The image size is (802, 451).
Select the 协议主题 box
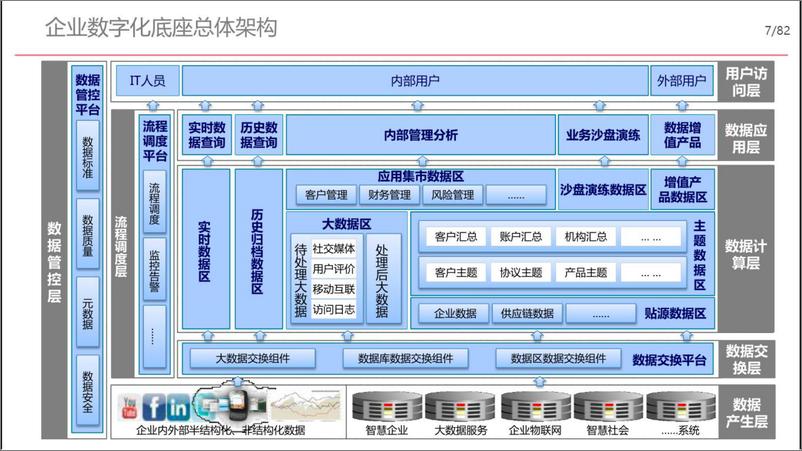click(521, 273)
